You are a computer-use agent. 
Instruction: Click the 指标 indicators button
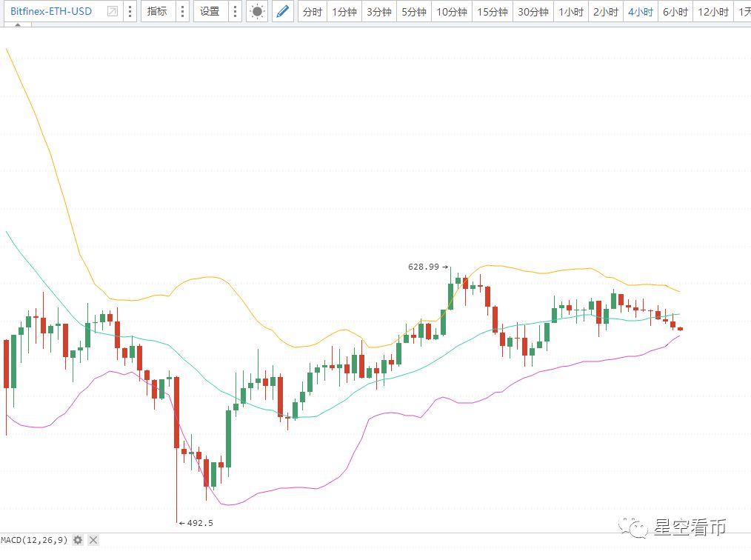coord(157,12)
